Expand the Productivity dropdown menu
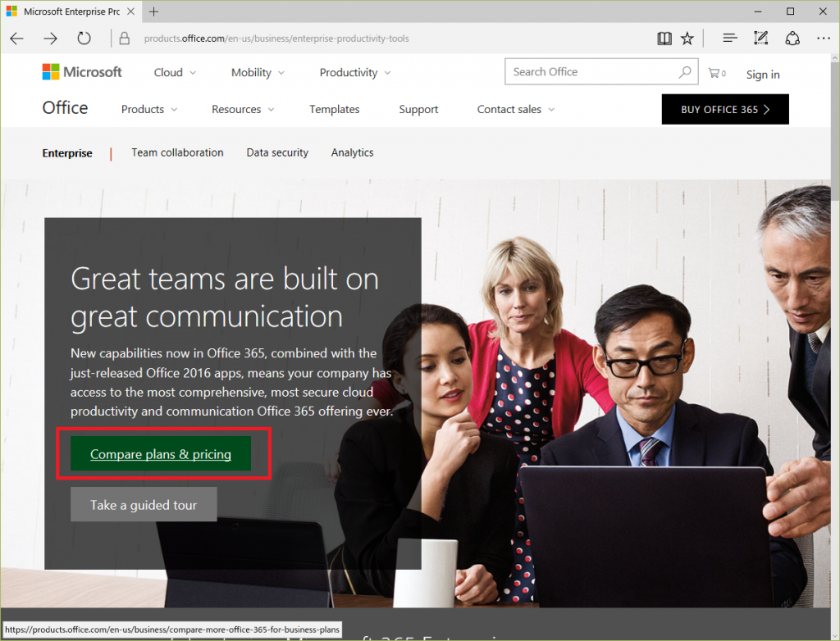 point(355,72)
